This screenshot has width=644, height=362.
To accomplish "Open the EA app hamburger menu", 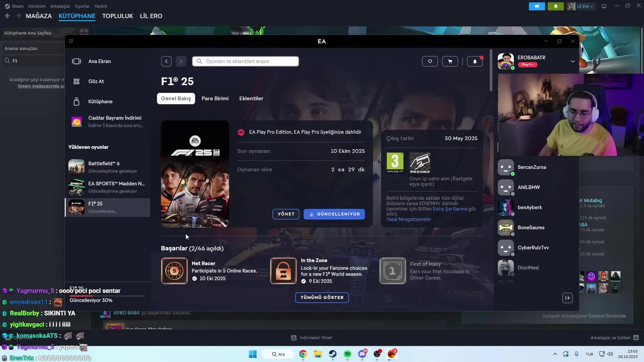I will pyautogui.click(x=71, y=41).
